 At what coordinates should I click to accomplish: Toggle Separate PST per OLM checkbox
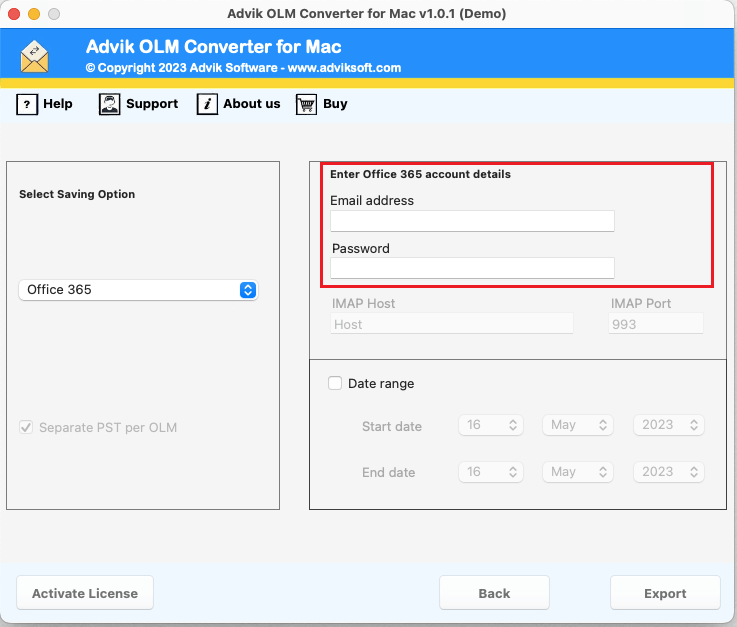[x=26, y=427]
